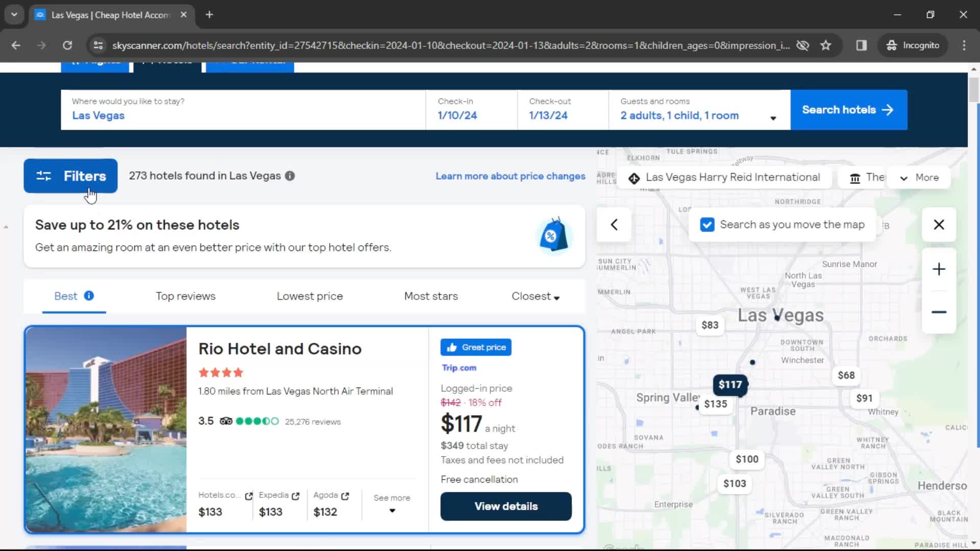The height and width of the screenshot is (551, 980).
Task: Open the browser side panel
Action: tap(862, 45)
